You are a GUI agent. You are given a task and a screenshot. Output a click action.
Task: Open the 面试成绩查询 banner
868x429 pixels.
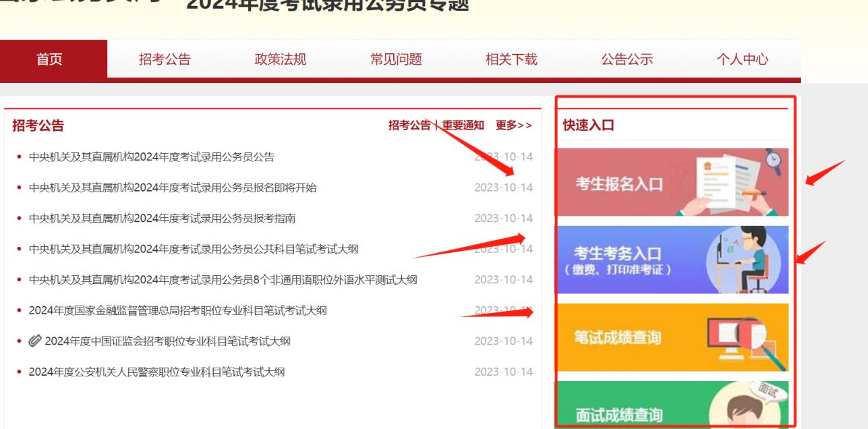click(672, 405)
